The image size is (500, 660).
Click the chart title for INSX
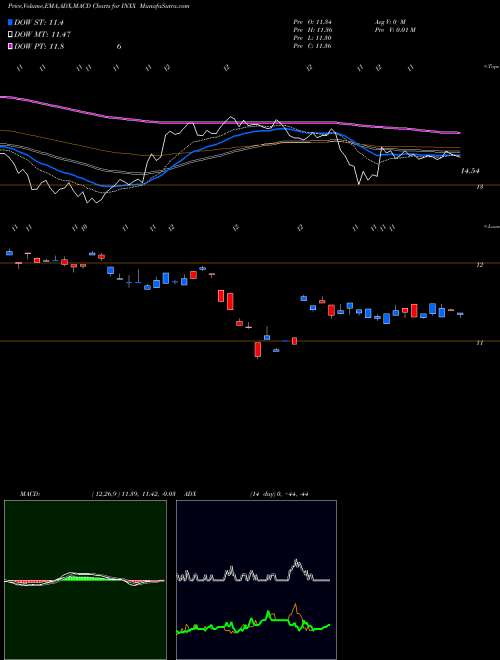tap(99, 6)
